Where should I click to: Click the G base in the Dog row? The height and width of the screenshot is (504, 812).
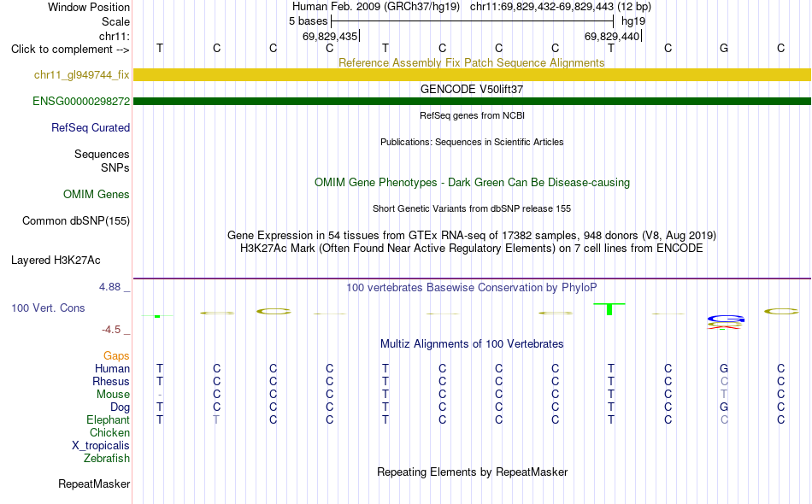click(x=724, y=407)
